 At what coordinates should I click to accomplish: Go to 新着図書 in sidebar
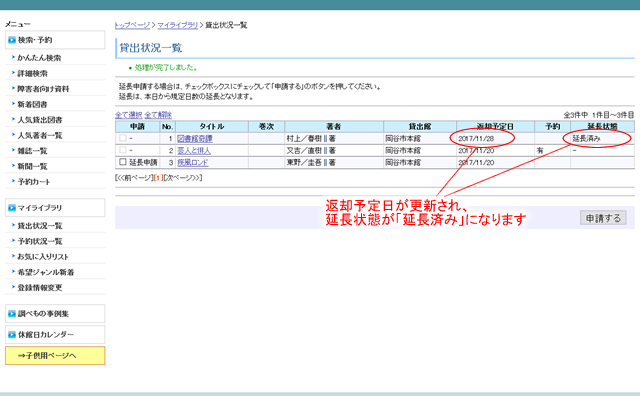point(32,104)
